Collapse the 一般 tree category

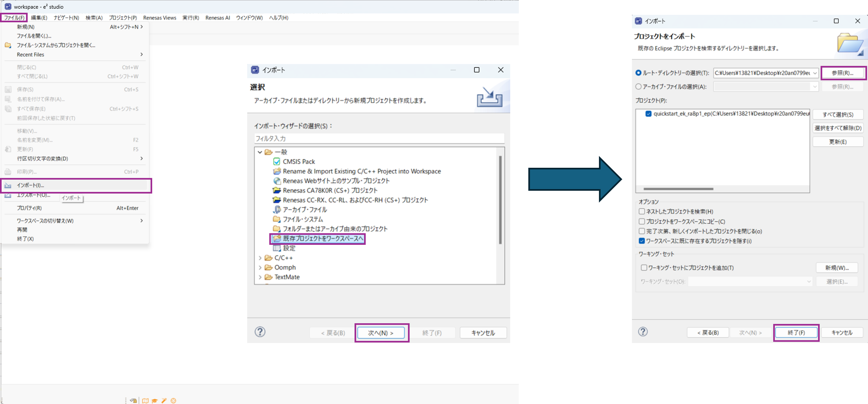tap(260, 152)
